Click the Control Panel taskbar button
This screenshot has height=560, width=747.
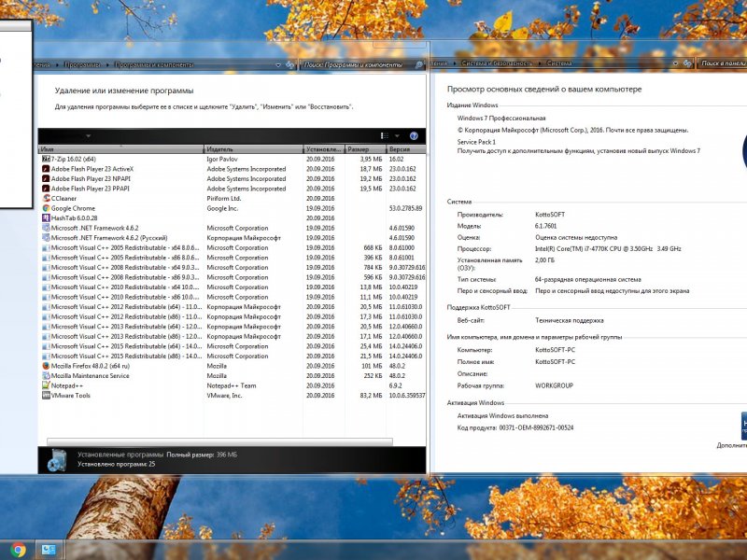(x=49, y=550)
